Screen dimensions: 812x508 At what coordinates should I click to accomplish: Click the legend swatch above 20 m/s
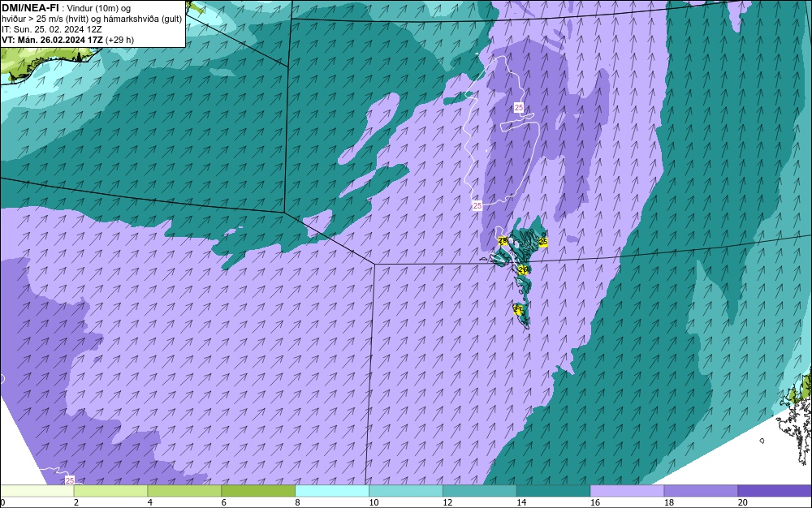tap(775, 491)
